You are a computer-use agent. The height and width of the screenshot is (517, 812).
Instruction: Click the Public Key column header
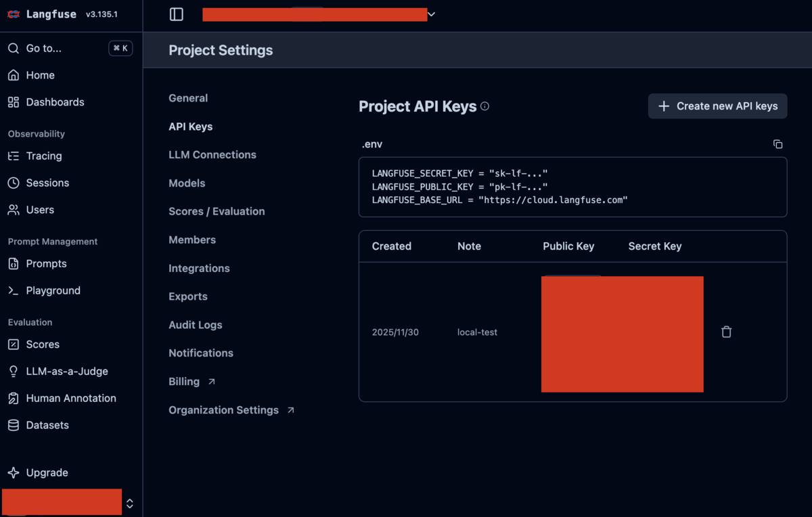(x=568, y=246)
